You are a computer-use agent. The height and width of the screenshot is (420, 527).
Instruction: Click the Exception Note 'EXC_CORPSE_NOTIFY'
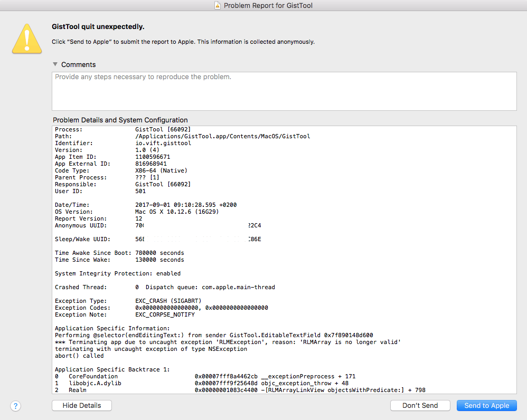tap(165, 314)
